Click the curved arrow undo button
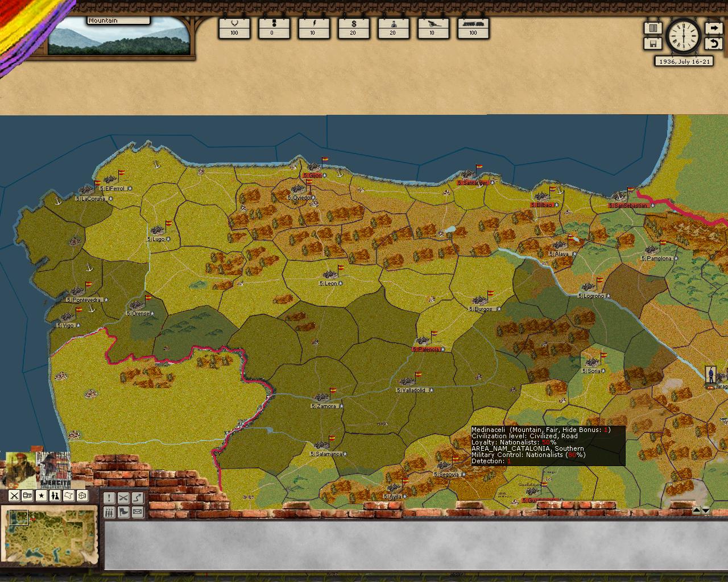Screen dimensions: 728x582 tap(713, 43)
